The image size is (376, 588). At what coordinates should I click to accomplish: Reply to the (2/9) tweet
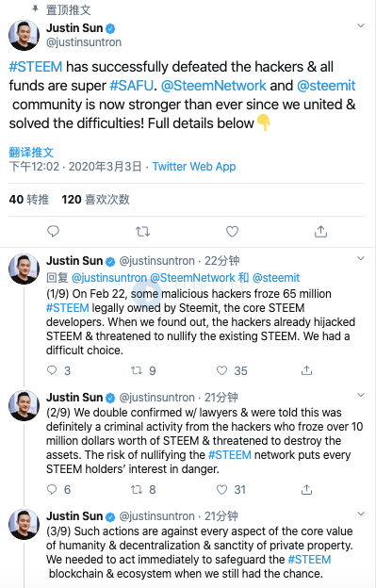pos(52,489)
